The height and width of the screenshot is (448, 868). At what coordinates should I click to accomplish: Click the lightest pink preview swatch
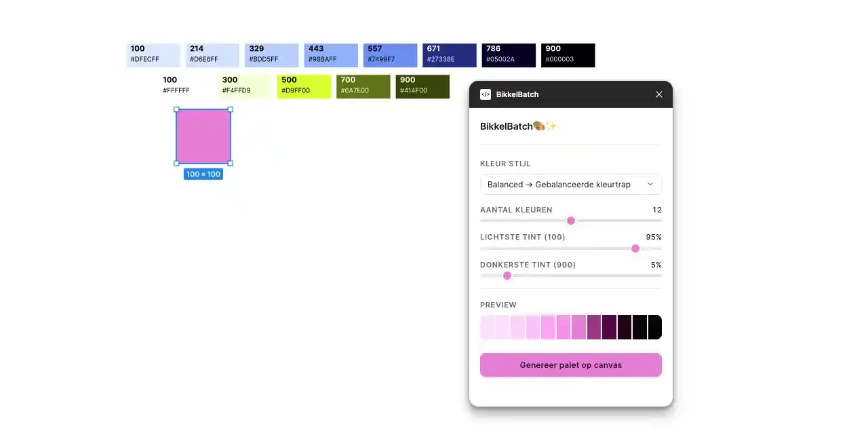pyautogui.click(x=487, y=327)
